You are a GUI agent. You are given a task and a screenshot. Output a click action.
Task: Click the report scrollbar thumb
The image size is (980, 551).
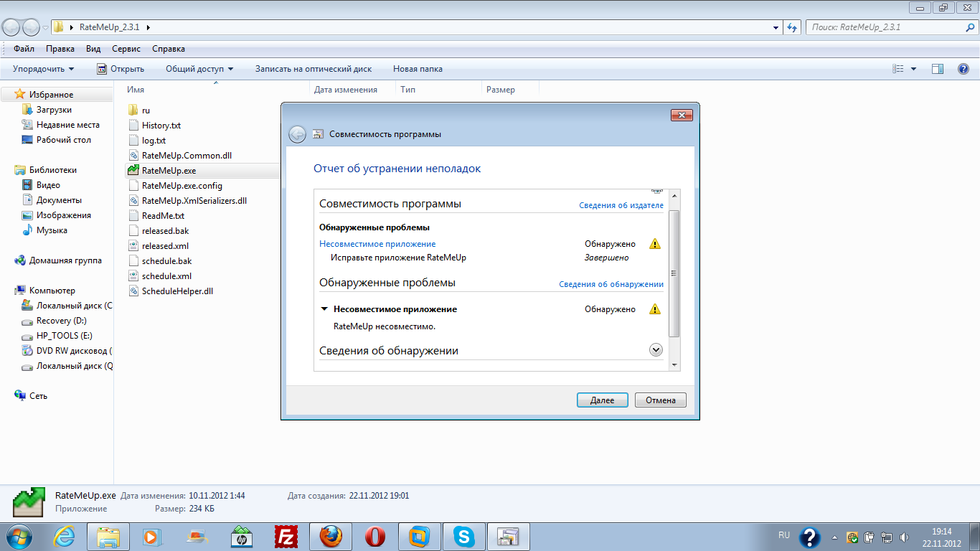click(x=674, y=273)
